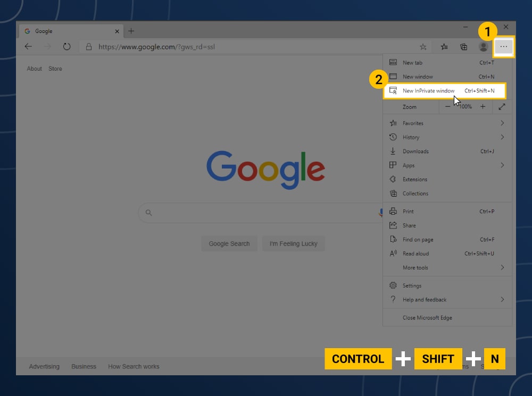Open the Favorites list toolbar icon

click(444, 47)
